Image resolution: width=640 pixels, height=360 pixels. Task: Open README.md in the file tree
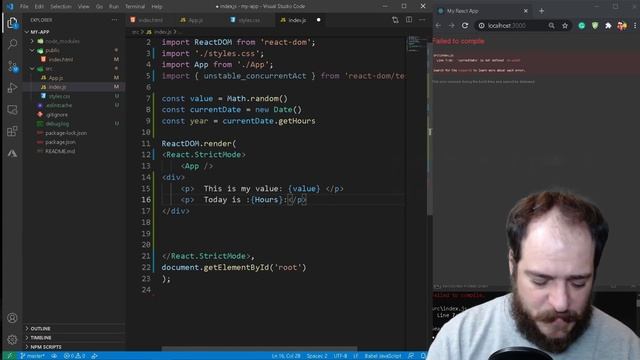[x=60, y=151]
